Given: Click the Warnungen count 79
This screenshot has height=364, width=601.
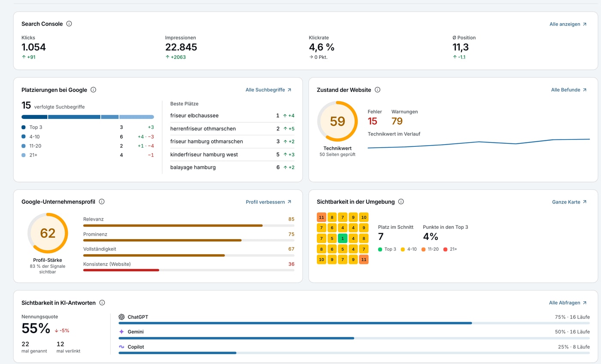Looking at the screenshot, I should tap(397, 121).
